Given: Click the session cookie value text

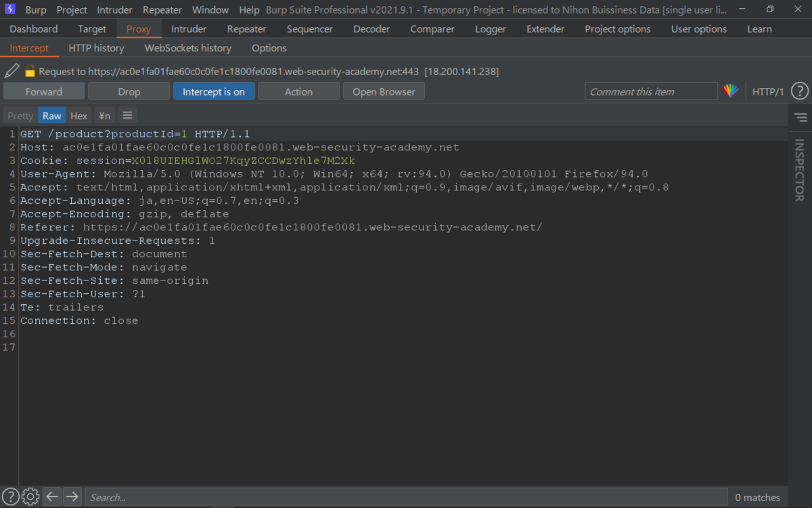Looking at the screenshot, I should pos(243,161).
